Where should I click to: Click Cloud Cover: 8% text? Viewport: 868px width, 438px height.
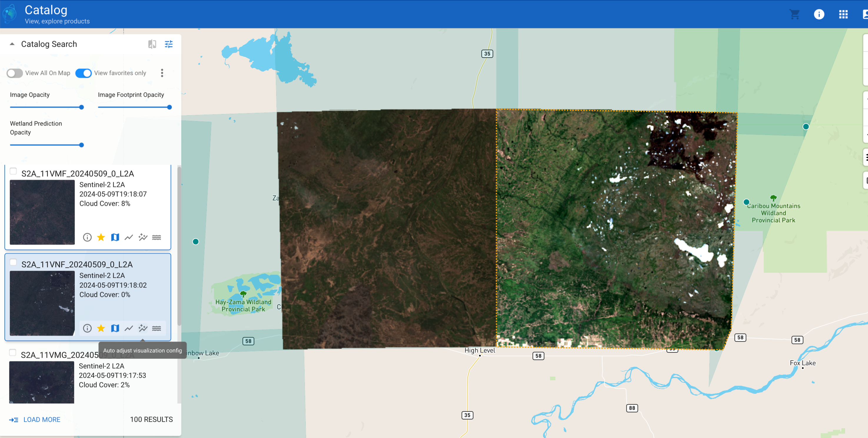pyautogui.click(x=105, y=203)
